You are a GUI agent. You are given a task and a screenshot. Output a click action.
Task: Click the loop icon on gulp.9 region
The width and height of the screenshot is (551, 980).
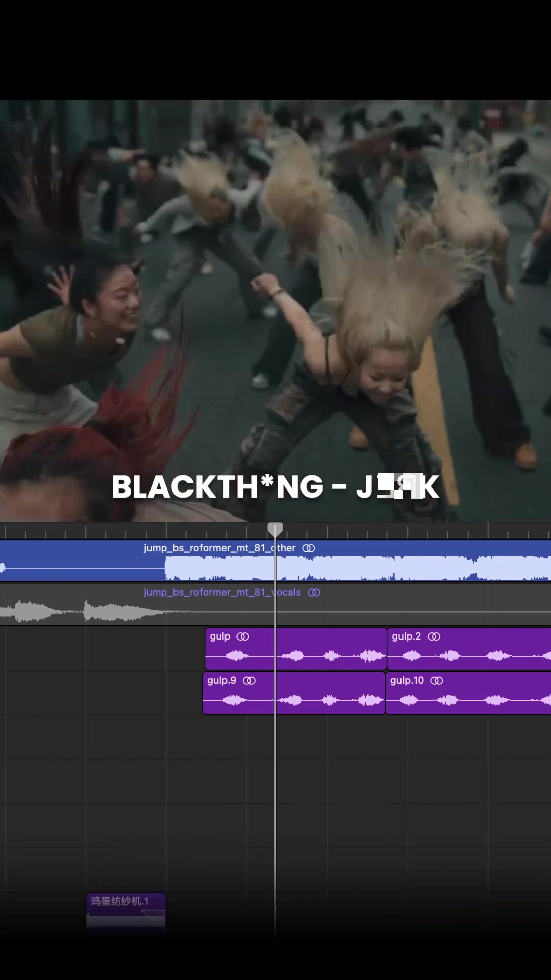[x=249, y=680]
